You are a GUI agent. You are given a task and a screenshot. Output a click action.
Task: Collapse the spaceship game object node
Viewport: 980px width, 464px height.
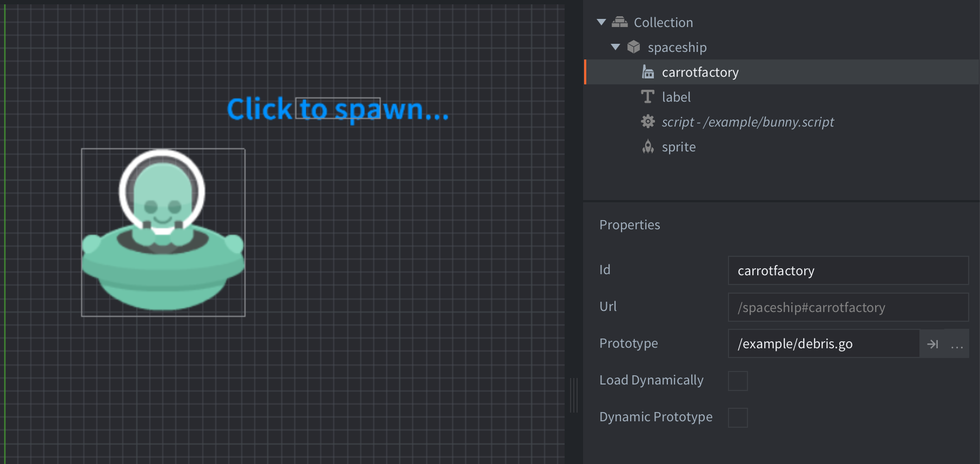tap(615, 47)
